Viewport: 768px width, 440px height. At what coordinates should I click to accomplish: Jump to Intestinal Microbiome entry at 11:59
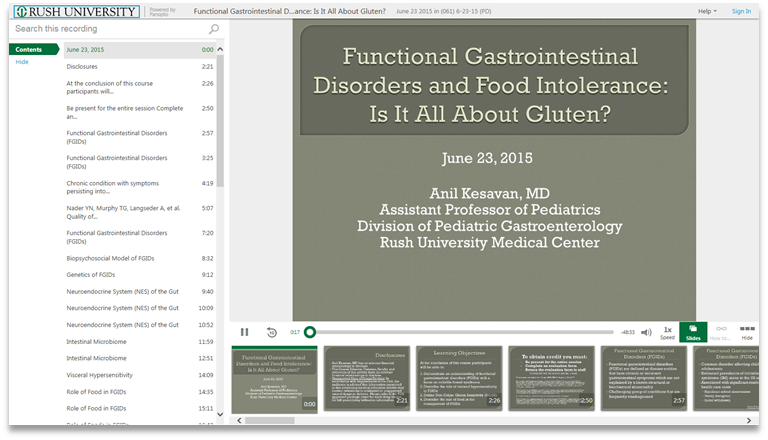click(x=140, y=342)
